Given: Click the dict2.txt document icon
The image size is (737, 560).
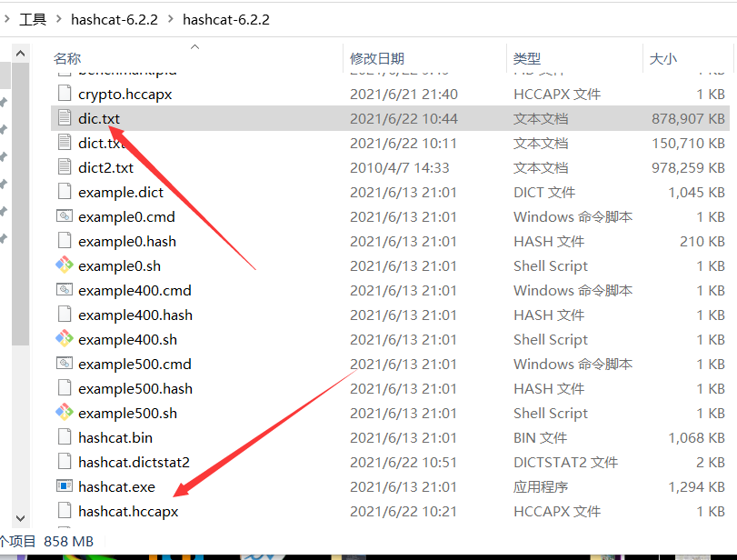Looking at the screenshot, I should pyautogui.click(x=65, y=167).
